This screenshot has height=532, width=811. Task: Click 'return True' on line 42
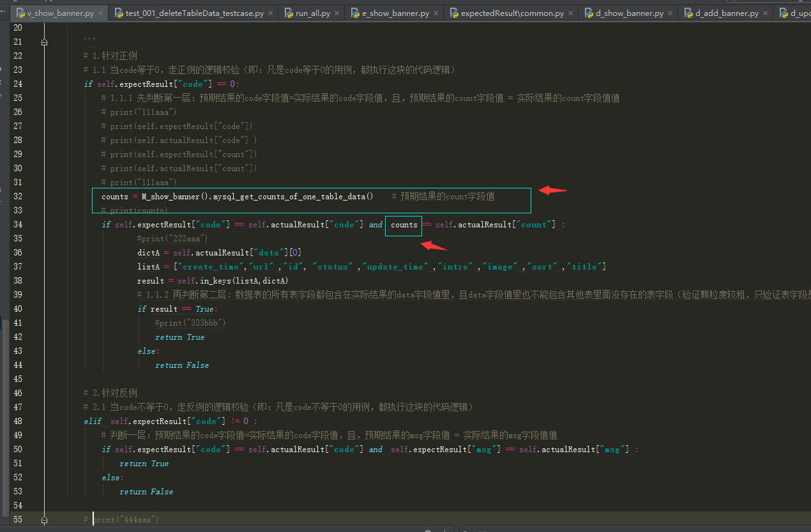180,337
